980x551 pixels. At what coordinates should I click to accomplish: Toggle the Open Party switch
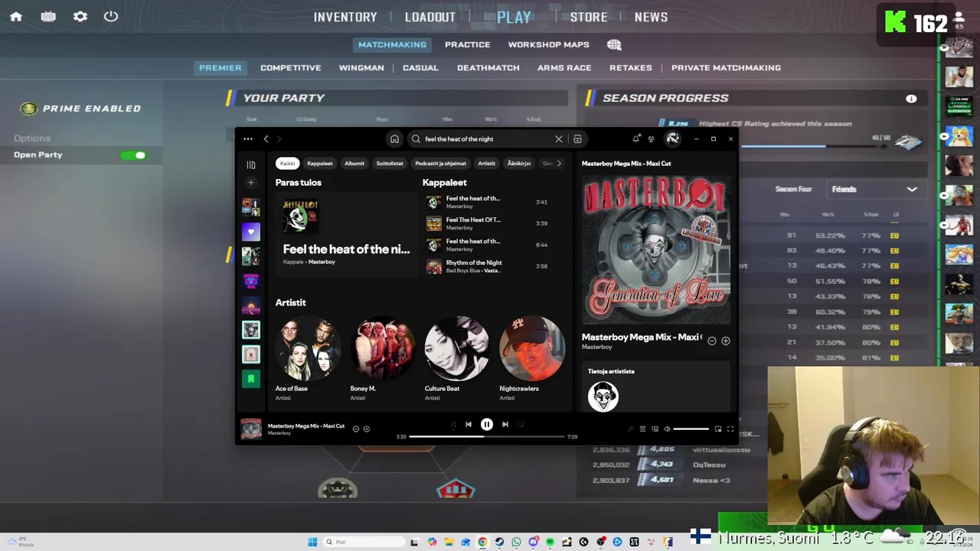point(133,155)
